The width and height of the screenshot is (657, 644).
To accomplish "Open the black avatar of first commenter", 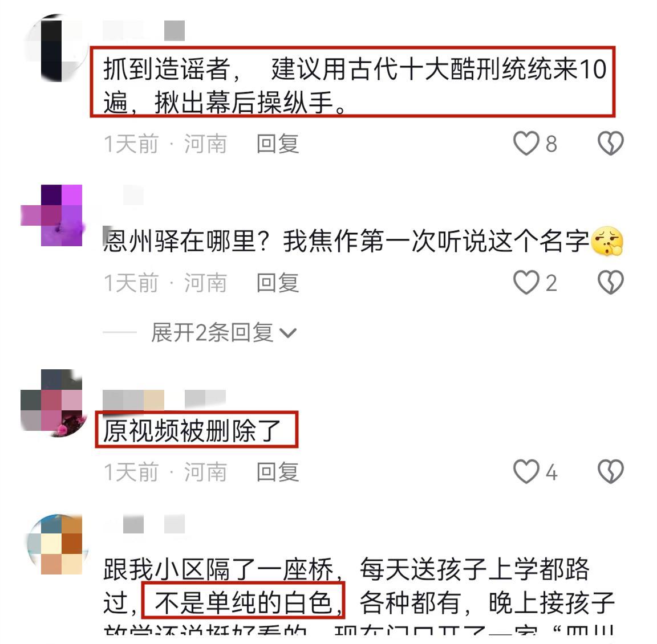I will (x=55, y=48).
